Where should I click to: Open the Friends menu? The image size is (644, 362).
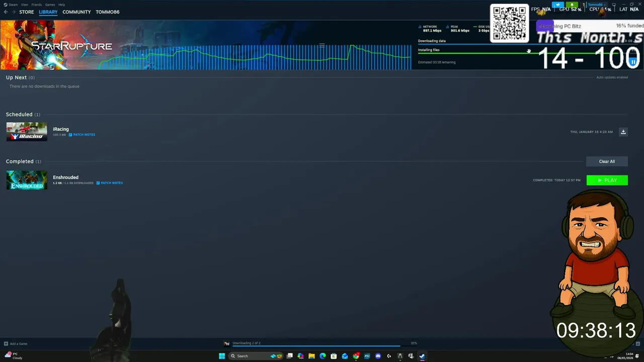point(37,5)
